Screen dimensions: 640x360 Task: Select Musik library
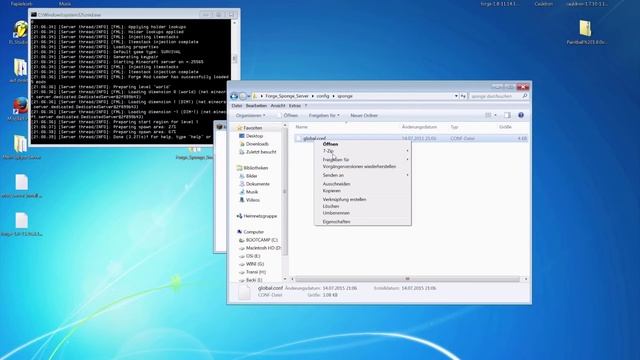click(x=252, y=192)
